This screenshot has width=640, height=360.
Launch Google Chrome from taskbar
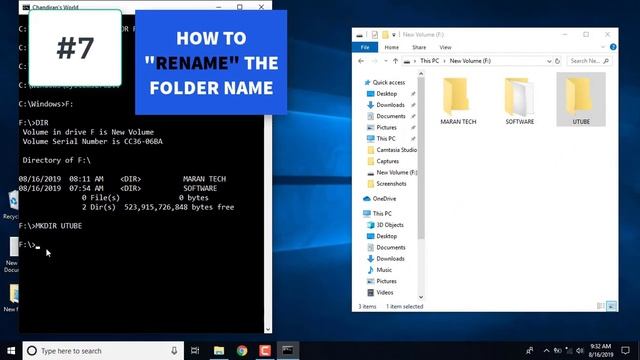tap(242, 351)
